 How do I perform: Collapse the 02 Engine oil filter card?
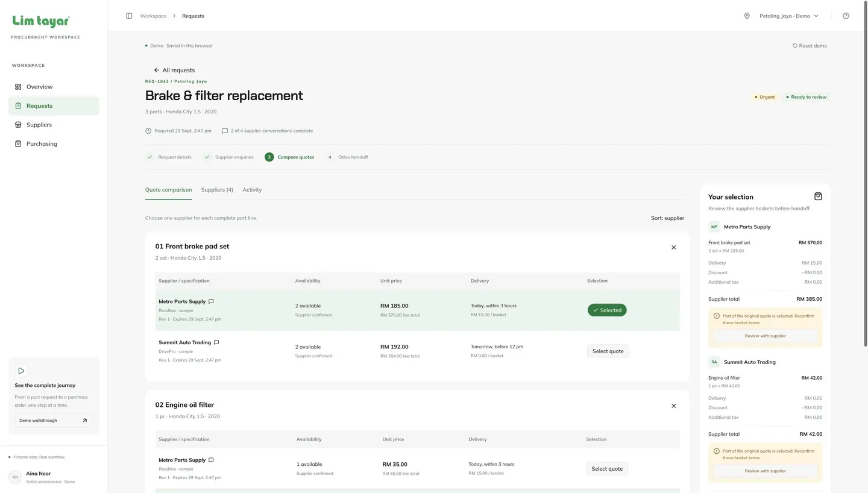pyautogui.click(x=674, y=406)
